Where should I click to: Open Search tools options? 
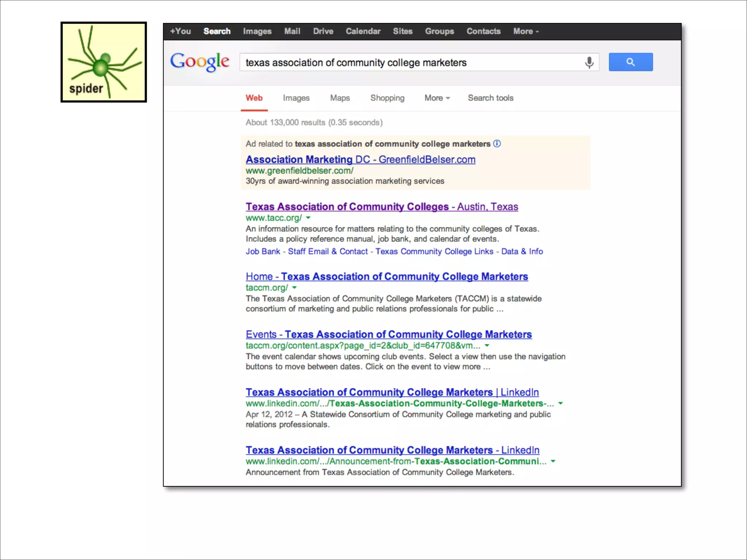(x=490, y=98)
